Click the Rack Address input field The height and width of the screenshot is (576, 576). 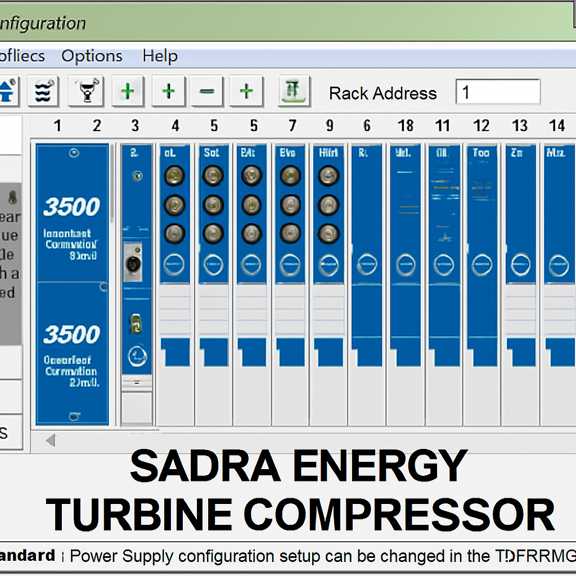[x=498, y=92]
